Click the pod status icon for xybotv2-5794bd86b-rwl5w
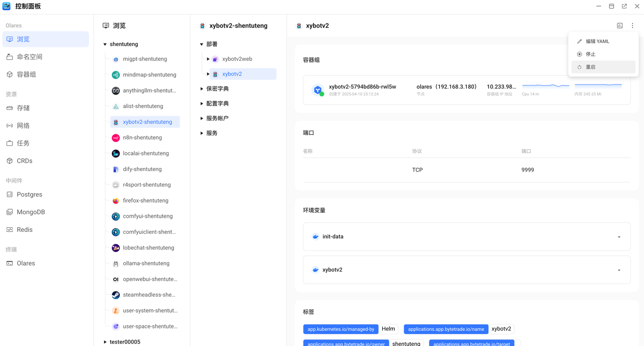 [317, 90]
